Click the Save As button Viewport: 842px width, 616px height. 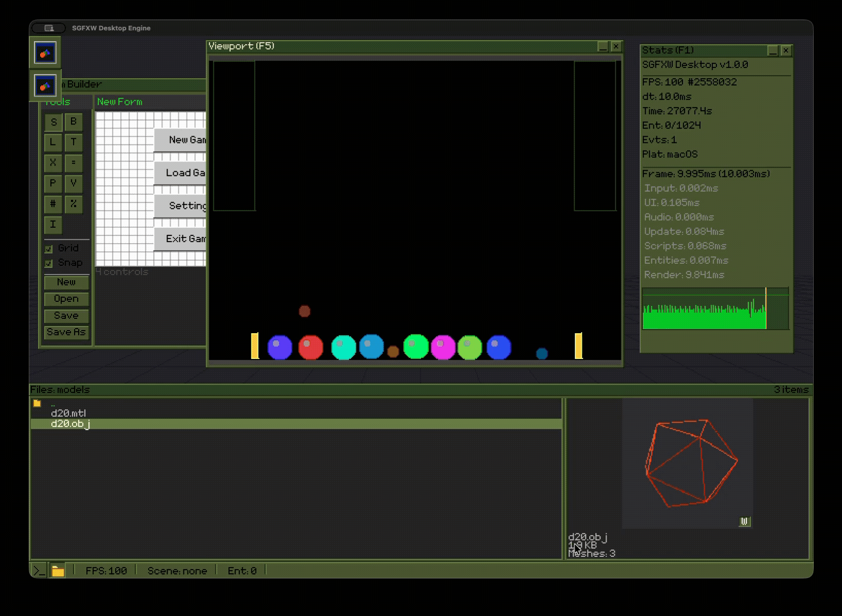coord(66,332)
